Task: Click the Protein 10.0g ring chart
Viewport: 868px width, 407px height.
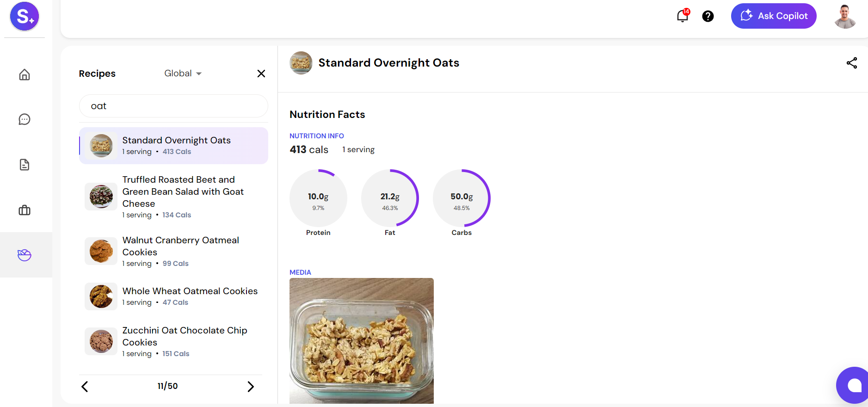Action: 318,198
